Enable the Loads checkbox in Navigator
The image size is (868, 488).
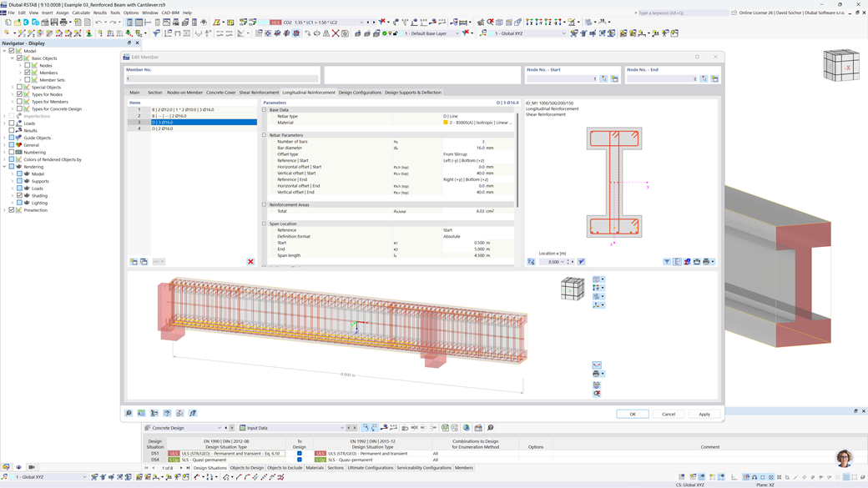click(12, 123)
